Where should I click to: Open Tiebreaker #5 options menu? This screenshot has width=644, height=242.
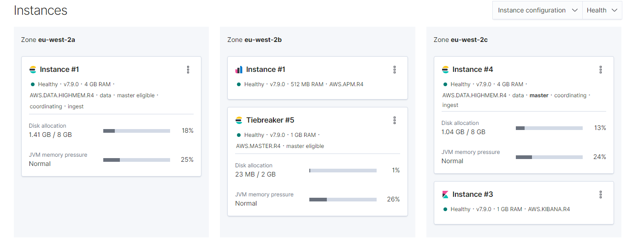pyautogui.click(x=395, y=120)
